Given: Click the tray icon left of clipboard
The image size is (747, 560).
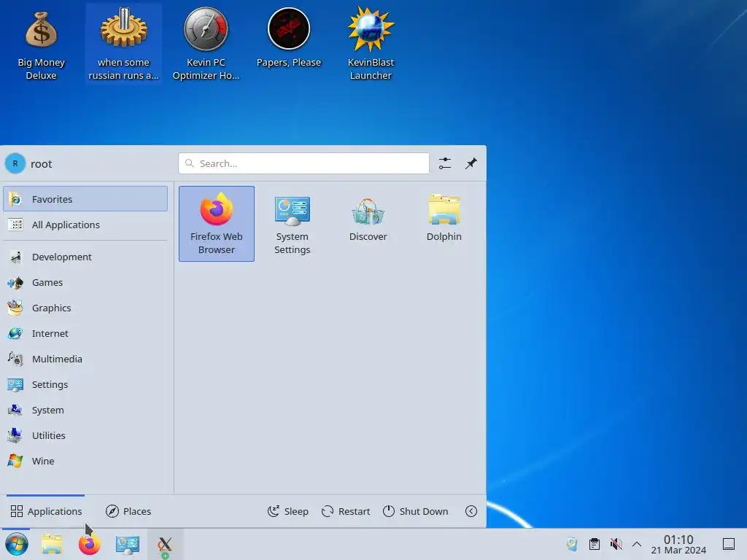Looking at the screenshot, I should (x=572, y=544).
